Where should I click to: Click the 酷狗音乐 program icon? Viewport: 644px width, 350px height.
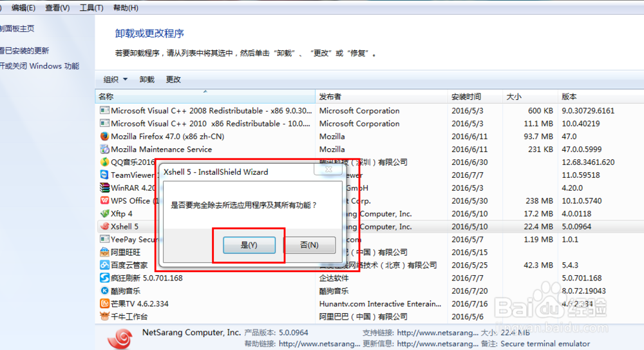coord(104,291)
